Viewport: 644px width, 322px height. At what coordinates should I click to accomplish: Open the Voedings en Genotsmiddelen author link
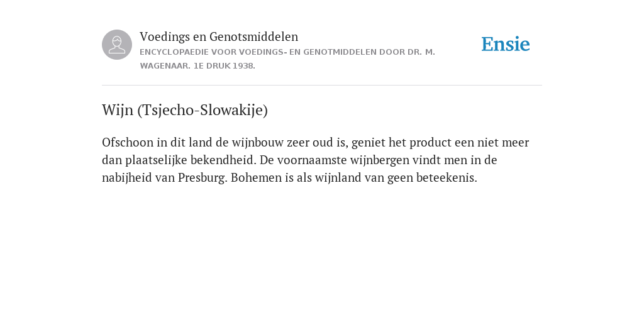(x=219, y=36)
